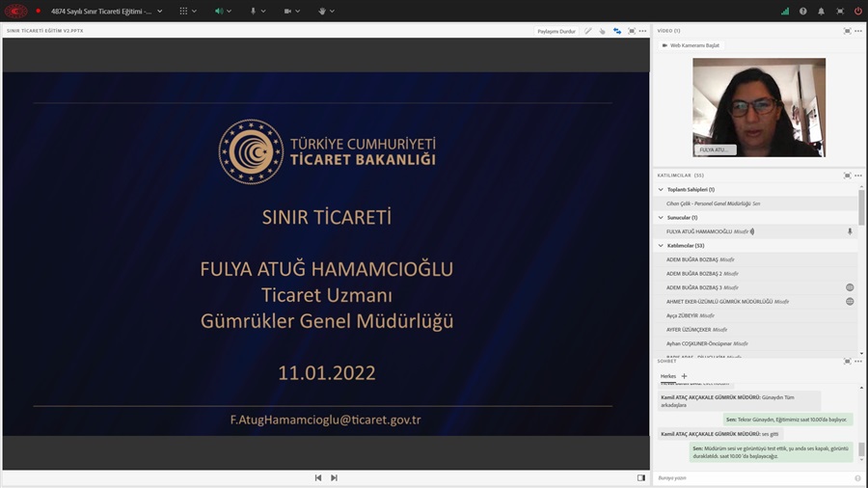Click the ses gitti chat message
868x488 pixels.
[x=720, y=434]
